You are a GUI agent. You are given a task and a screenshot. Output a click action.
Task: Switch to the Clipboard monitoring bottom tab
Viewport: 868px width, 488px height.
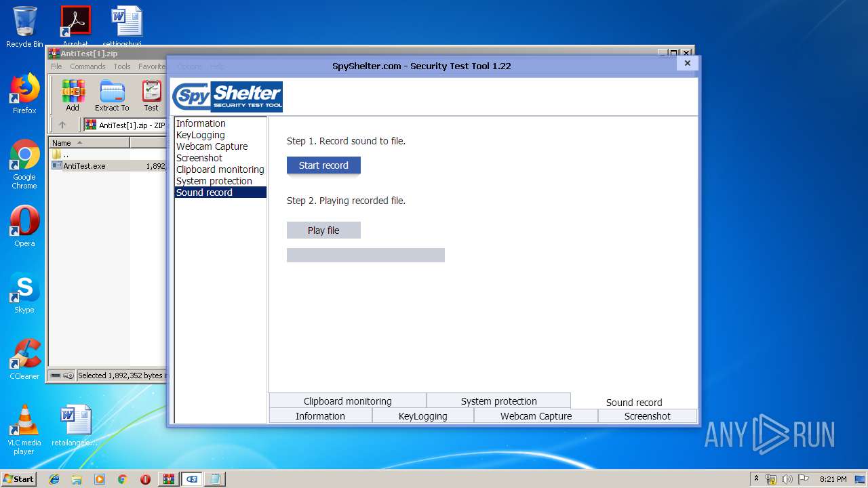coord(348,401)
